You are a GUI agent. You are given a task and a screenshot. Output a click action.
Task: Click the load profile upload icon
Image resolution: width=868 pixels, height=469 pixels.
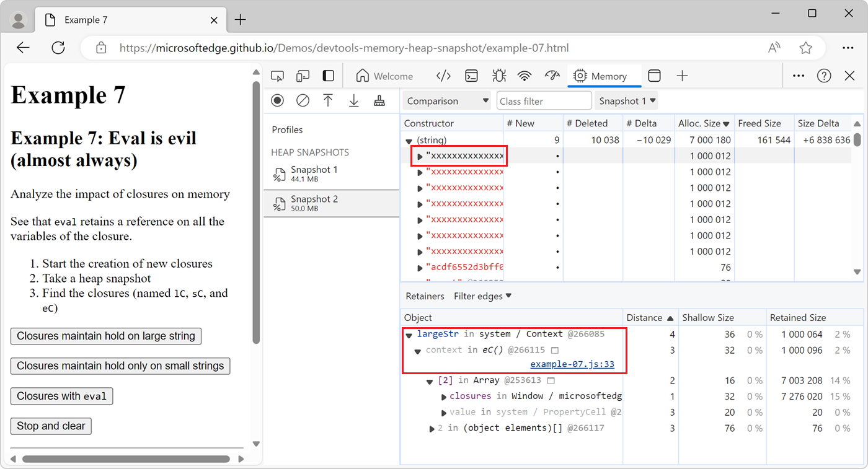click(x=328, y=101)
